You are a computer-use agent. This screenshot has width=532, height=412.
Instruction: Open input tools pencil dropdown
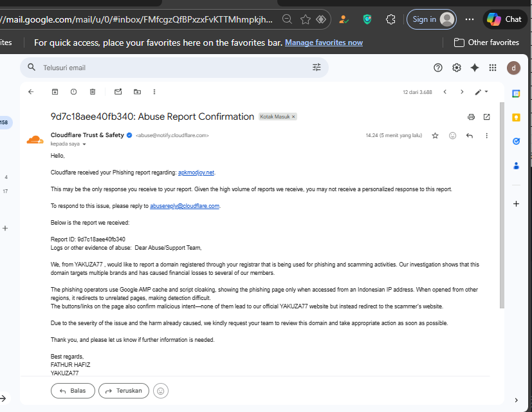click(x=481, y=91)
